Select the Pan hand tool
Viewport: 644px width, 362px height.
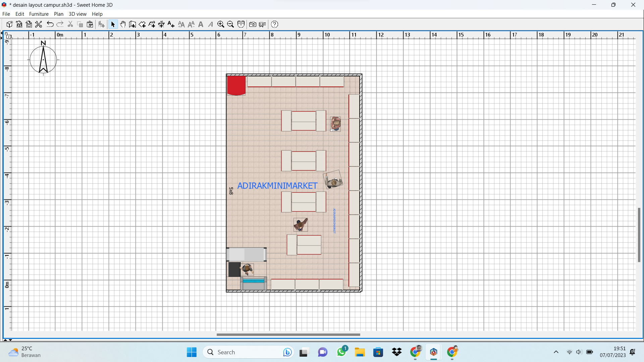coord(123,24)
